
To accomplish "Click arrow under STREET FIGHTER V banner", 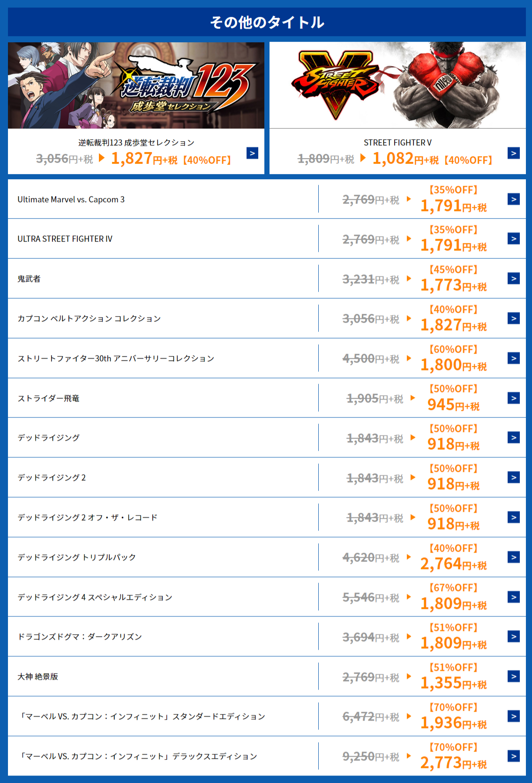I will pos(513,153).
